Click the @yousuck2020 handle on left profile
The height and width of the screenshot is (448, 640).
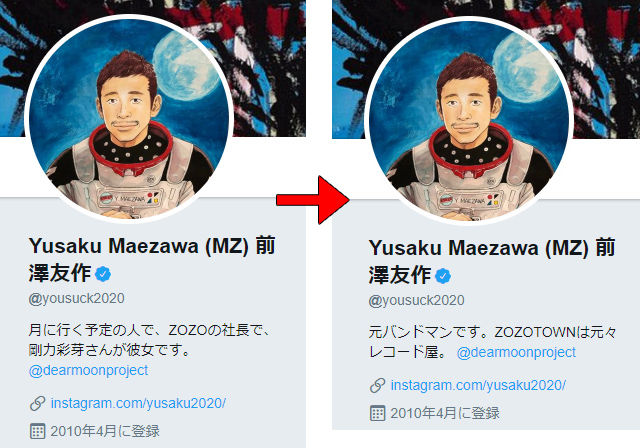(x=76, y=299)
